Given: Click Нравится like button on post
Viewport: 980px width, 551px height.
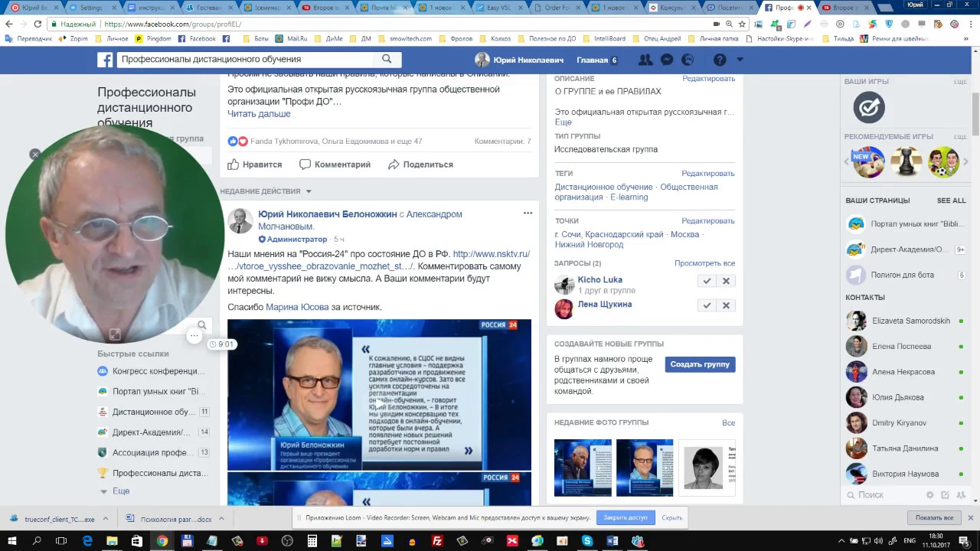Looking at the screenshot, I should [255, 165].
